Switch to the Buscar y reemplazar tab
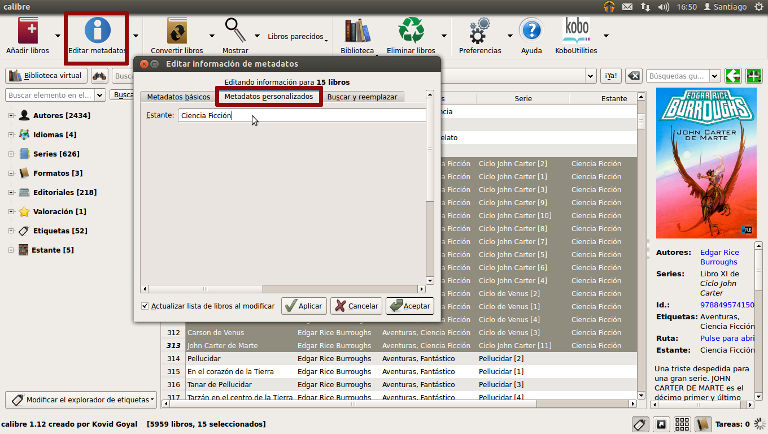Screen dimensions: 768x434 (x=361, y=97)
